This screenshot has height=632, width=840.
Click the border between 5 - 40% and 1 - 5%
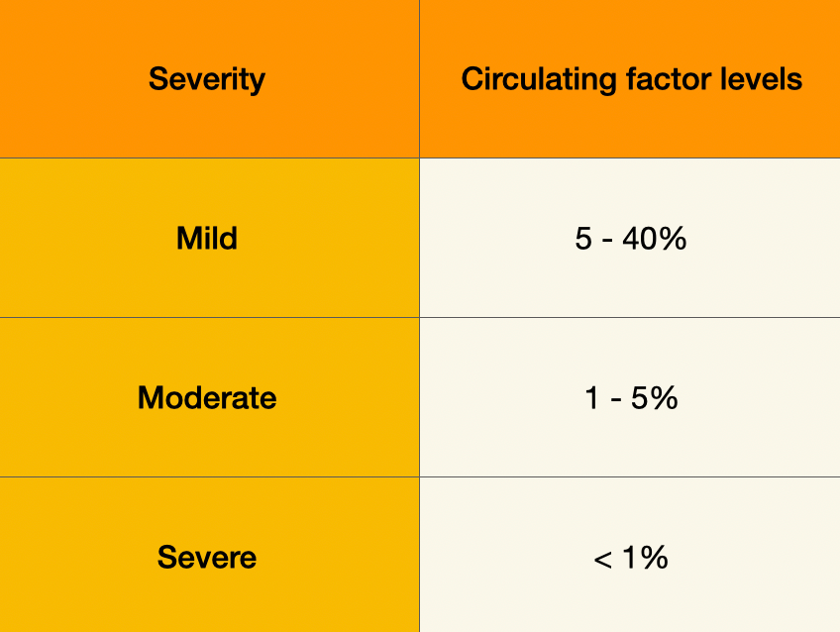[x=630, y=318]
